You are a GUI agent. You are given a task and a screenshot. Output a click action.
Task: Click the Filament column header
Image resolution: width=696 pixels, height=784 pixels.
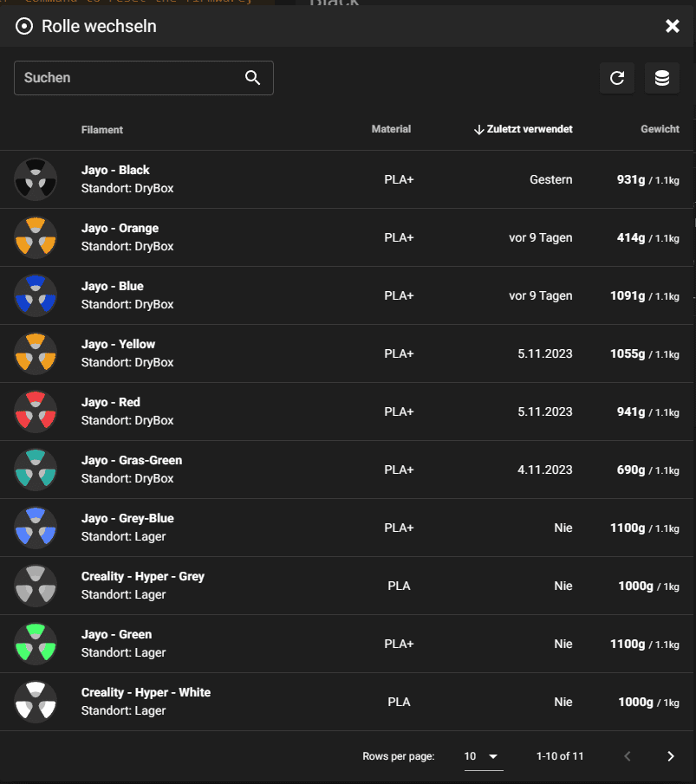pos(101,129)
